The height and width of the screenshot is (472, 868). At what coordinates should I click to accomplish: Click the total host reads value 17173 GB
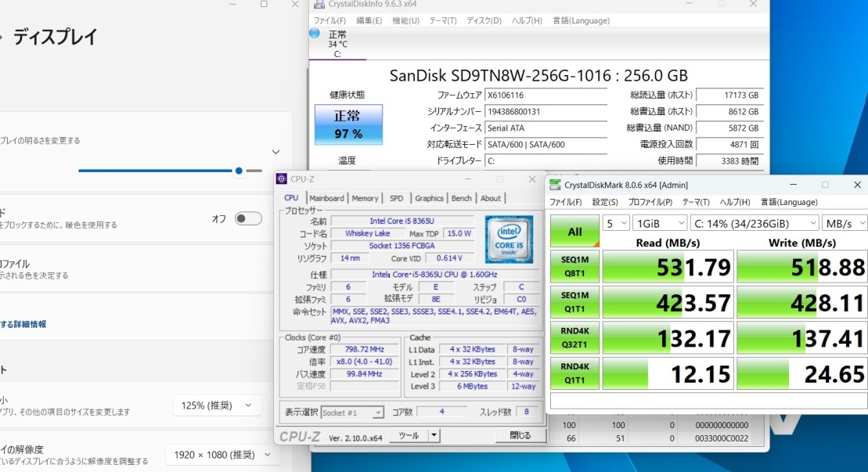tap(729, 95)
